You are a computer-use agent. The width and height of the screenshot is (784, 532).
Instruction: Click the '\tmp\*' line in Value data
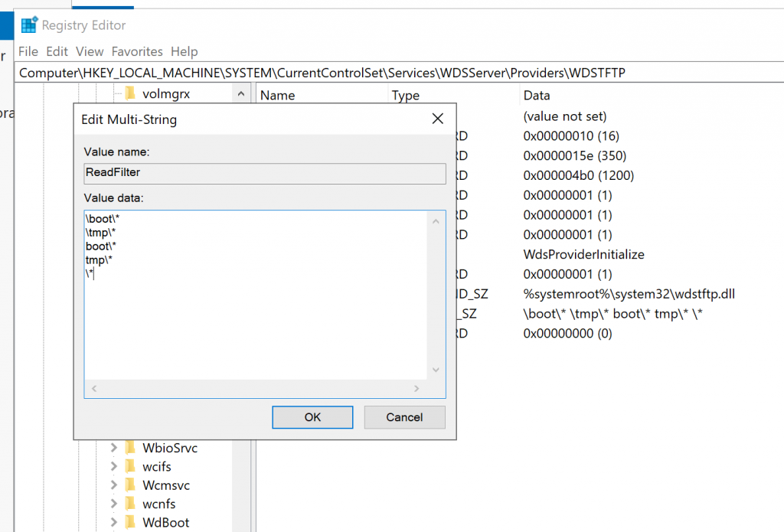(x=100, y=233)
